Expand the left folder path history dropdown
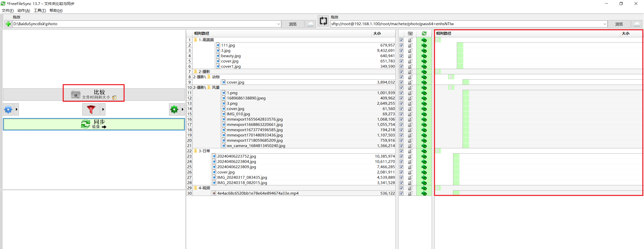This screenshot has height=249, width=644. point(278,24)
